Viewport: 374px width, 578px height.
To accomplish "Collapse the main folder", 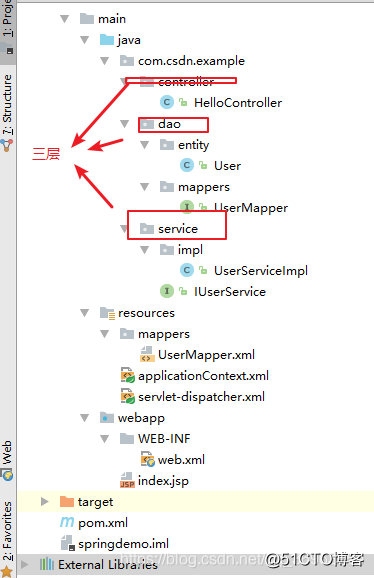I will click(x=64, y=19).
